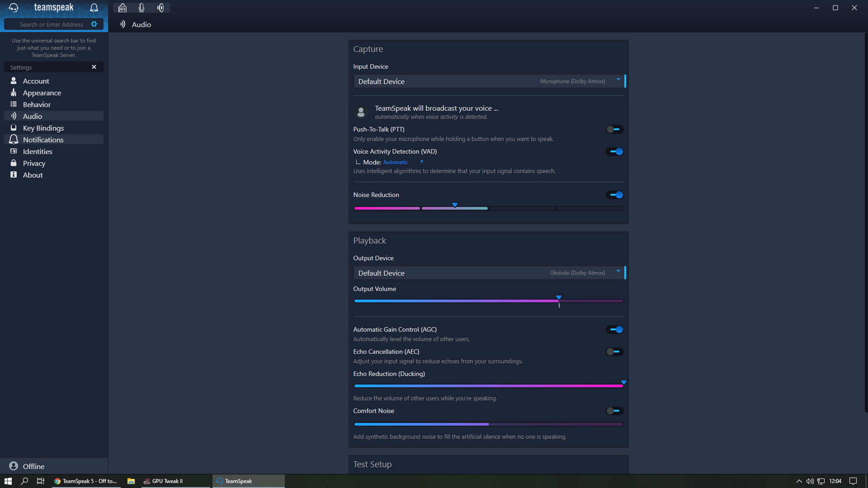Click the AFK away status icon
The width and height of the screenshot is (868, 488).
pos(123,8)
